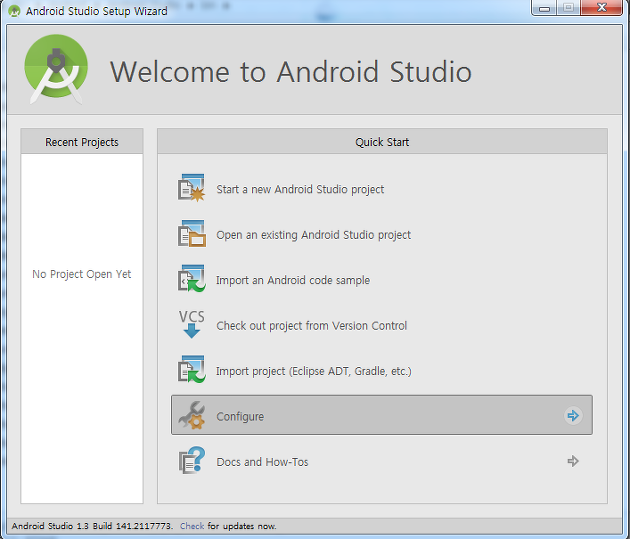Click the Configure wrench and gear icon
The height and width of the screenshot is (539, 630).
(x=192, y=415)
